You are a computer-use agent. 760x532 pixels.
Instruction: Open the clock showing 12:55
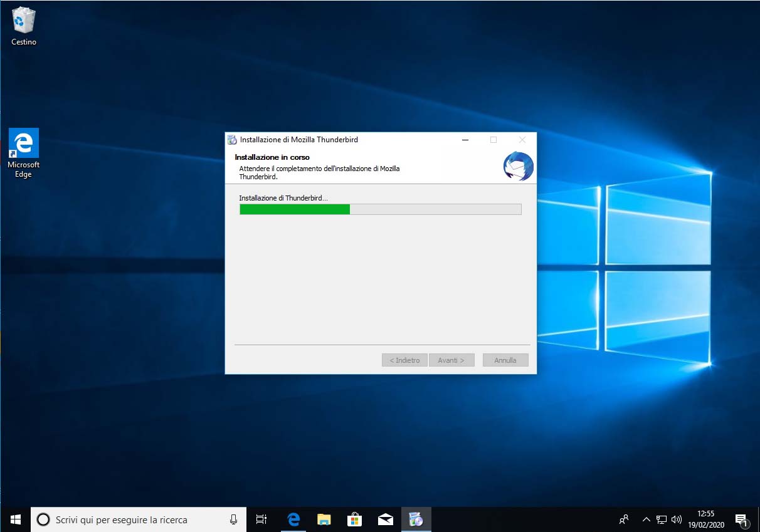coord(706,519)
